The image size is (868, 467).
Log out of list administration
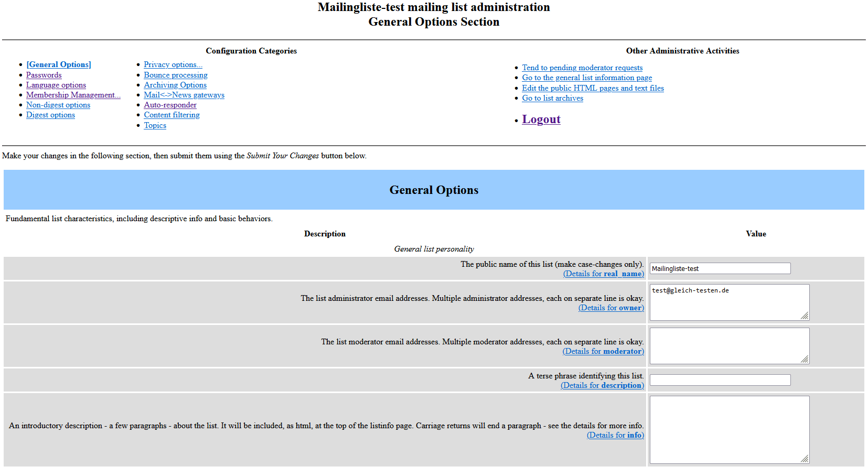point(541,120)
